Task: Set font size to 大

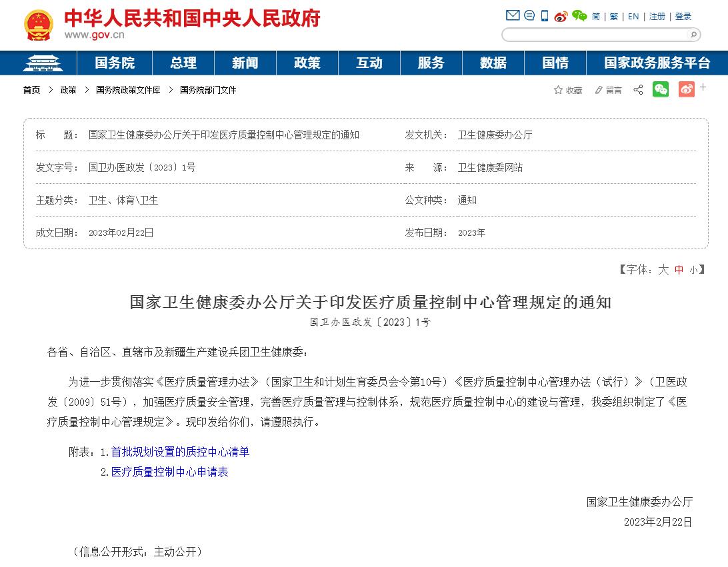Action: (x=663, y=270)
